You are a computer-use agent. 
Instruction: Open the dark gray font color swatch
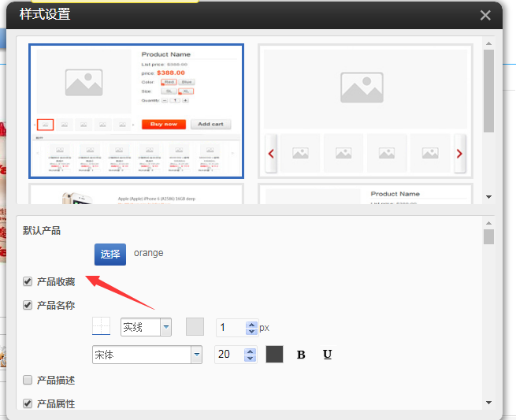274,355
